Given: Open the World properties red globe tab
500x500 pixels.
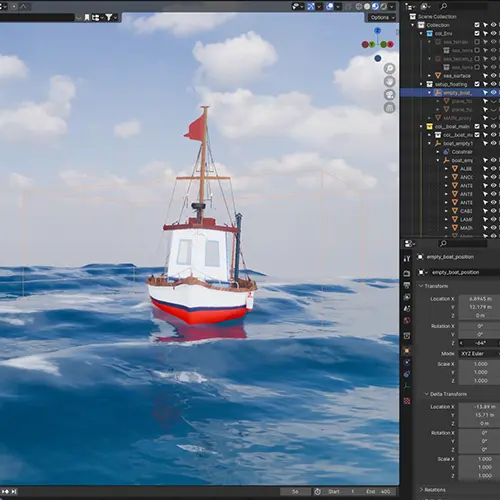Looking at the screenshot, I should click(x=407, y=321).
